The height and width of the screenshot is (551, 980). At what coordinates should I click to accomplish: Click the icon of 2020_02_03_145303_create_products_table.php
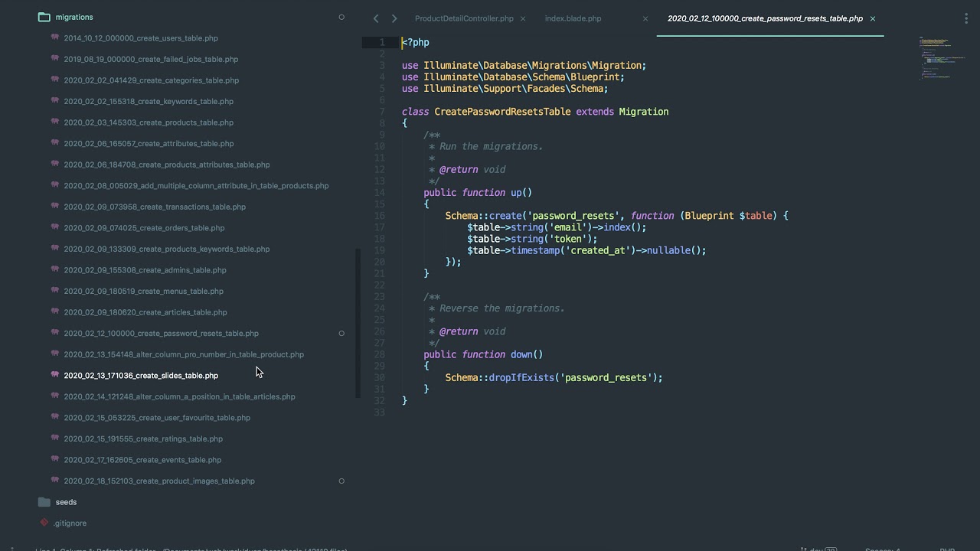click(x=55, y=122)
